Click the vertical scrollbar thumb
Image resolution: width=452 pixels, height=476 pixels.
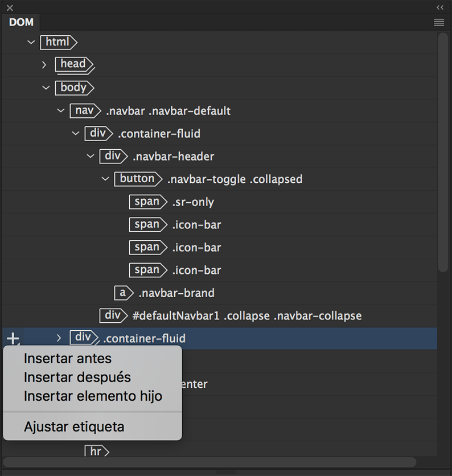(x=443, y=151)
